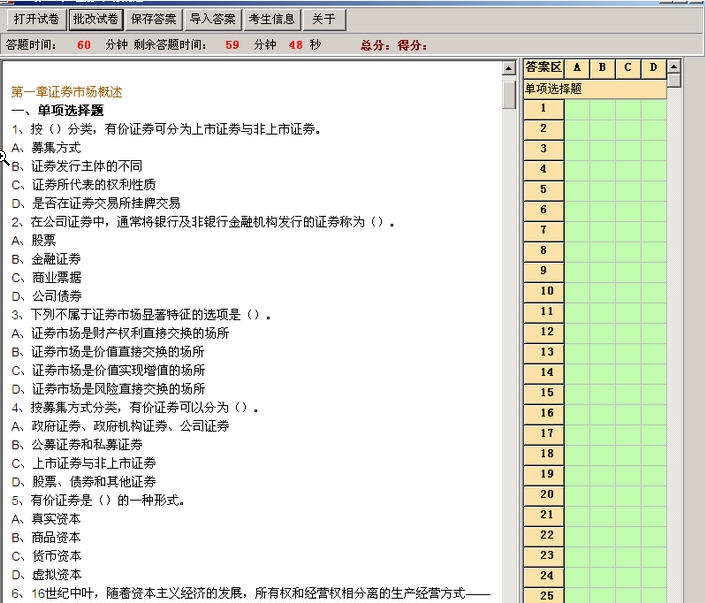Select answer A for question 1
Image resolution: width=705 pixels, height=603 pixels.
(x=577, y=108)
